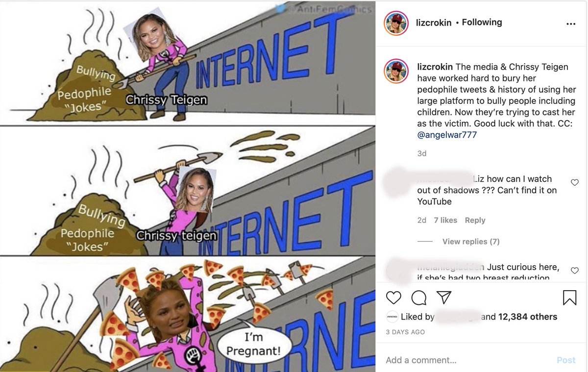Open the 3 DAYS AGO timestamp

click(405, 332)
